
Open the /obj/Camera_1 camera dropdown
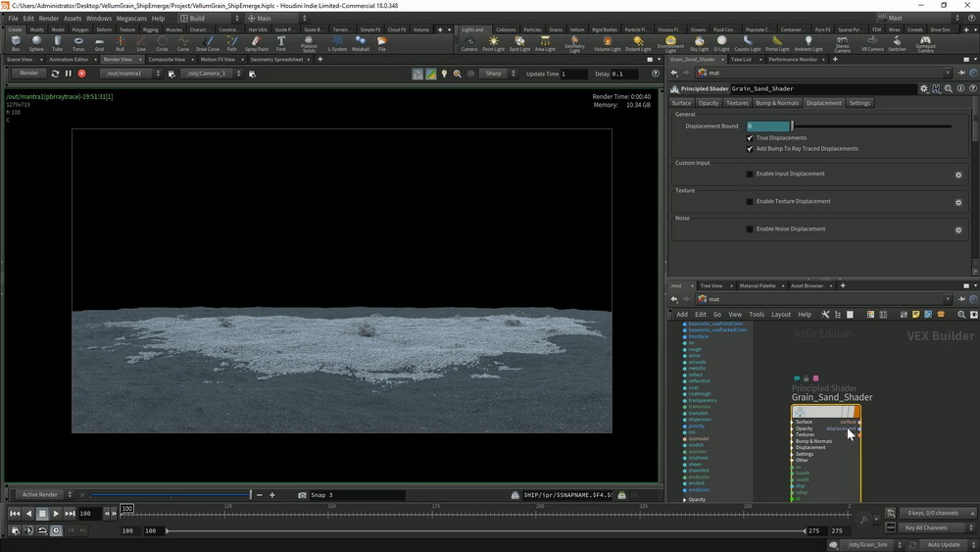tap(212, 74)
